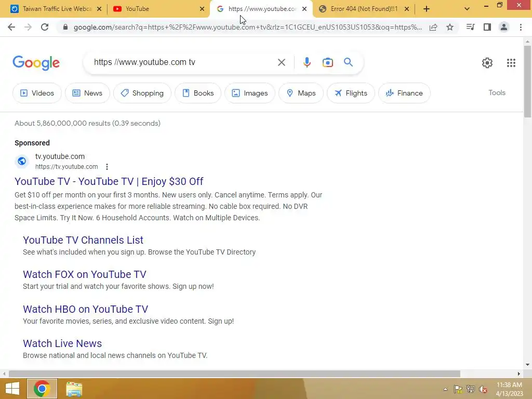The width and height of the screenshot is (532, 399).
Task: Click horizontal scrollbar right arrow
Action: click(x=519, y=374)
